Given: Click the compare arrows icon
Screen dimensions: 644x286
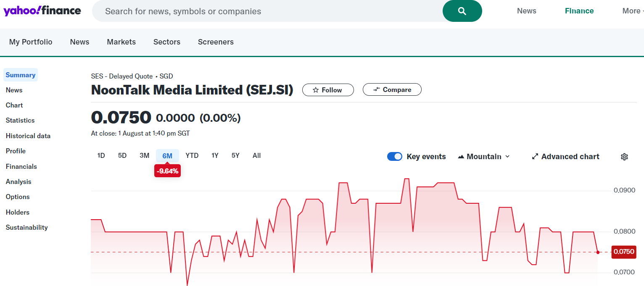Looking at the screenshot, I should coord(377,89).
